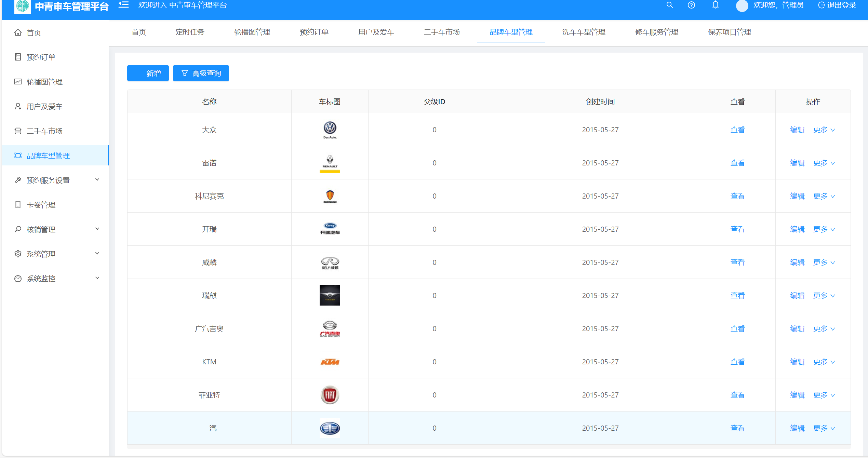Click the 系统监控 dashboard icon

[x=18, y=279]
